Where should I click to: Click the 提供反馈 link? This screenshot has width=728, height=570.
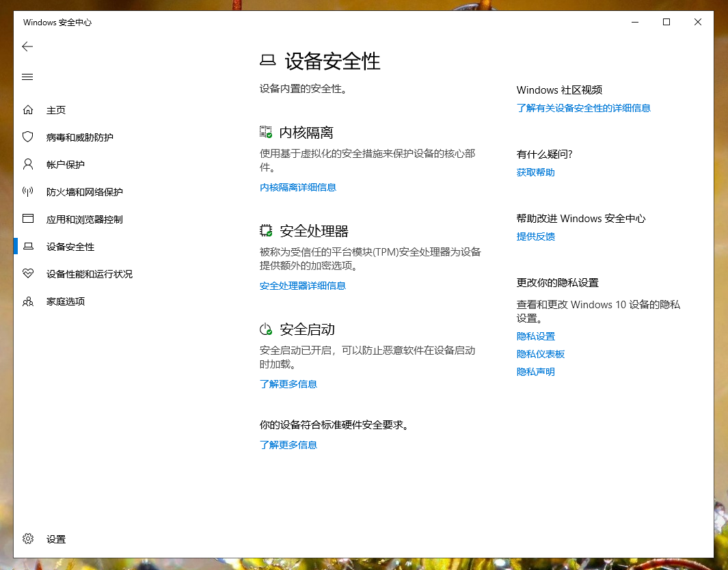536,236
